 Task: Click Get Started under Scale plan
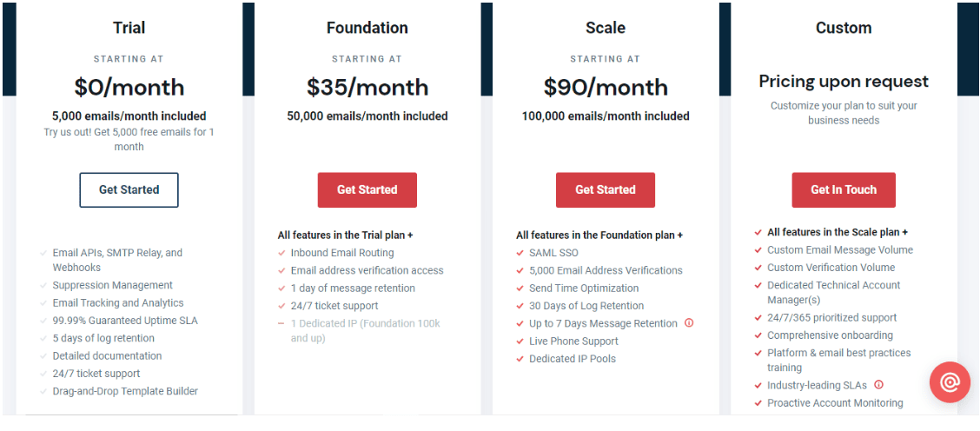pos(605,189)
